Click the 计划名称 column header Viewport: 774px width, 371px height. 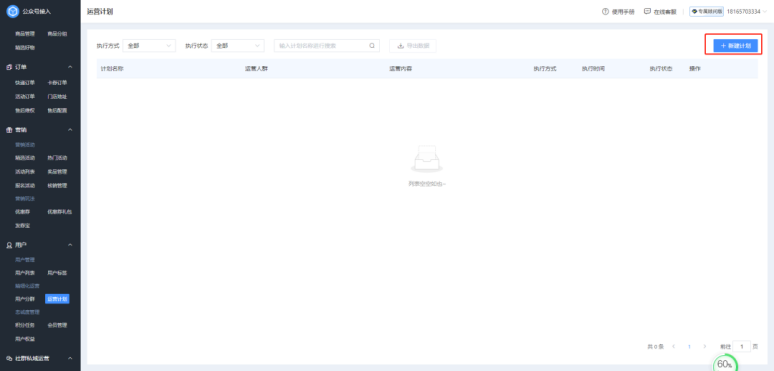coord(112,69)
